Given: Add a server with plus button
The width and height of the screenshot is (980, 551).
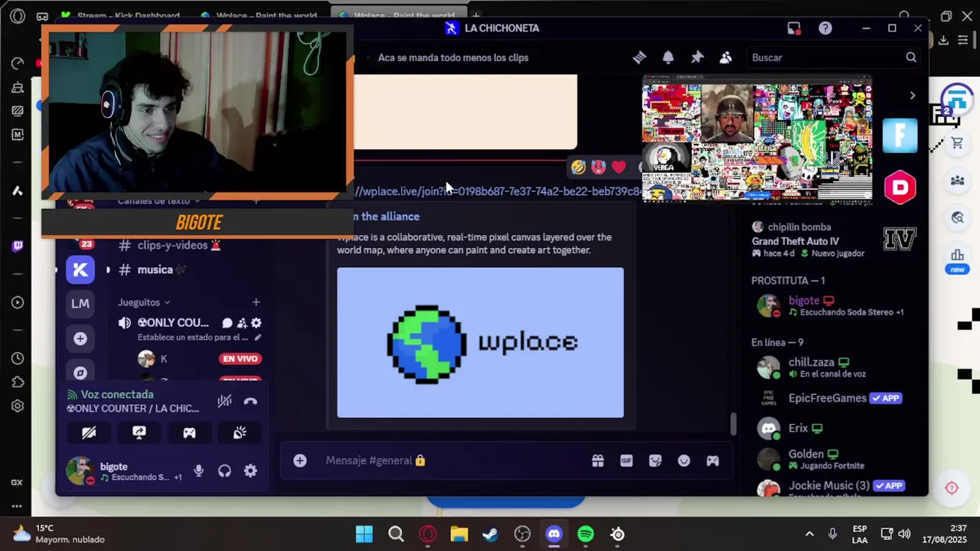Looking at the screenshot, I should pos(80,338).
